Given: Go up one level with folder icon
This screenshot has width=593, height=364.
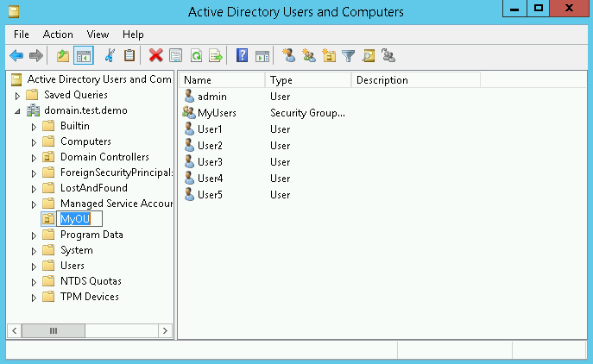Looking at the screenshot, I should click(x=63, y=56).
